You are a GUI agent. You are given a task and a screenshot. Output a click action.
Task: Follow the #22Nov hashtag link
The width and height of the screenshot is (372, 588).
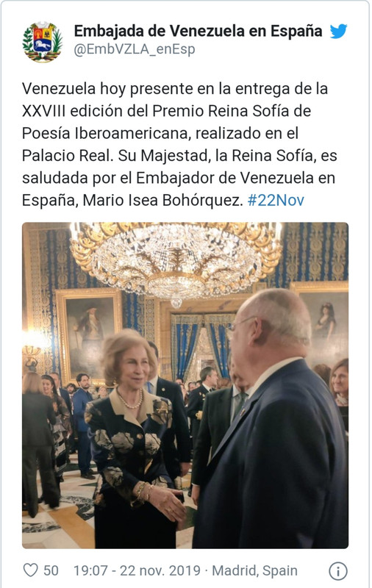click(276, 200)
